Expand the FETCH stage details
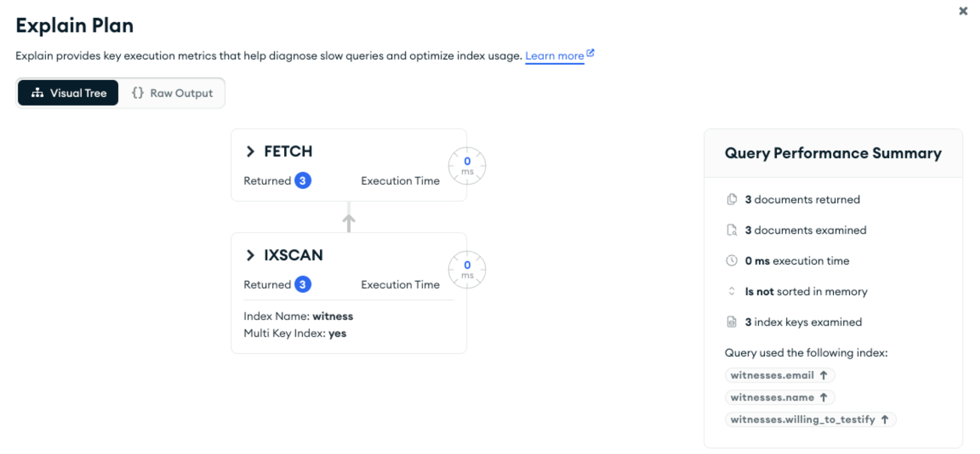Screen dimensions: 980x454 tap(251, 152)
